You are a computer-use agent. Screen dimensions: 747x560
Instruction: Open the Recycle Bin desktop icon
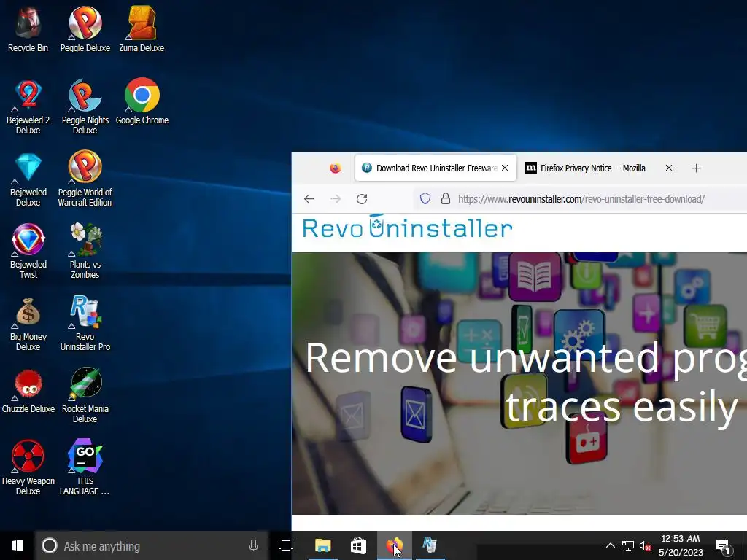(x=28, y=28)
